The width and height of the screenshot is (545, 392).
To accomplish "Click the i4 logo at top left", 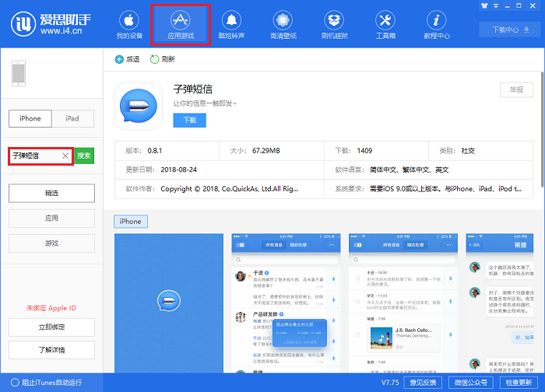I will tap(23, 24).
